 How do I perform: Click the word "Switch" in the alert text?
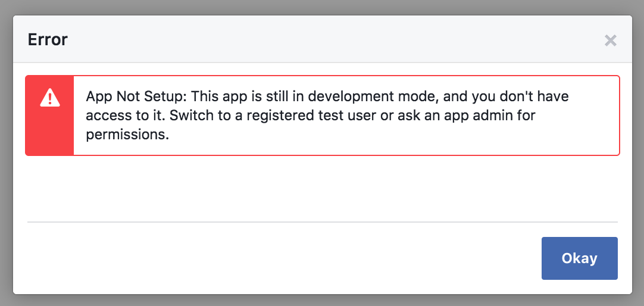189,115
